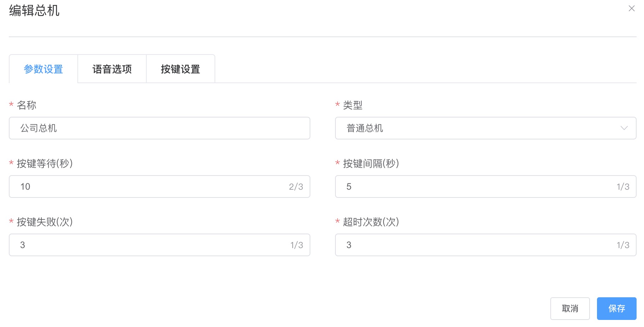Switch to the 参数设置 tab
644x327 pixels.
tap(43, 69)
